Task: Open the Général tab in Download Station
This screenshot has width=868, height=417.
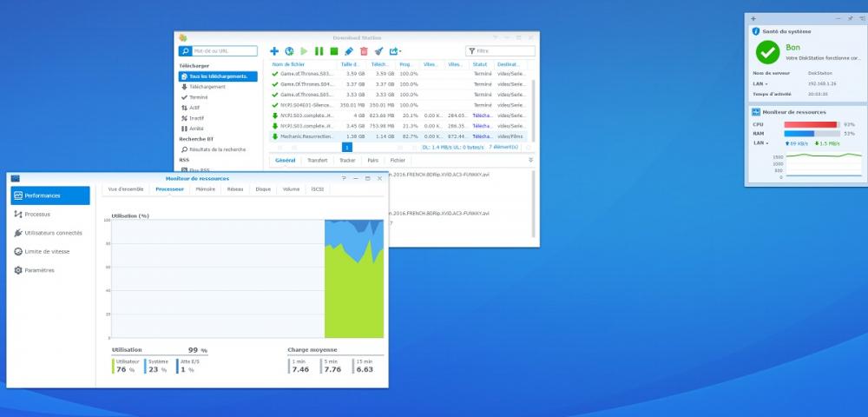Action: [285, 160]
